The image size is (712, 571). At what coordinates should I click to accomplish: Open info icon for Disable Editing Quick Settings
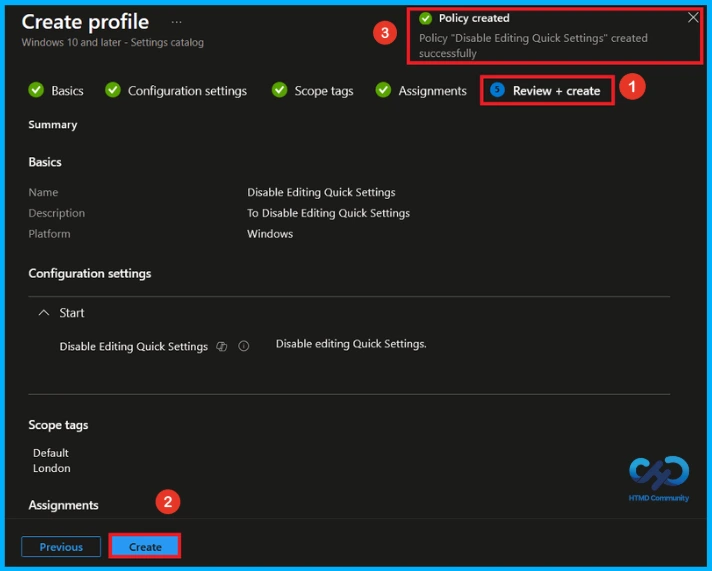coord(244,347)
